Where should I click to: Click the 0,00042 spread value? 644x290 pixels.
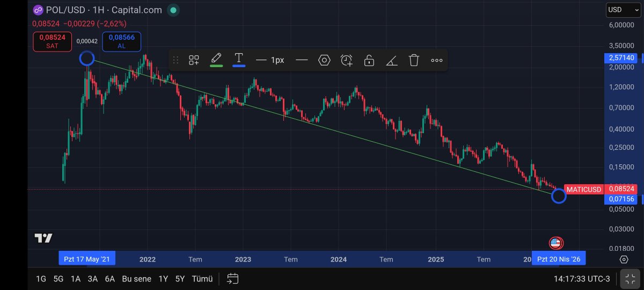87,41
